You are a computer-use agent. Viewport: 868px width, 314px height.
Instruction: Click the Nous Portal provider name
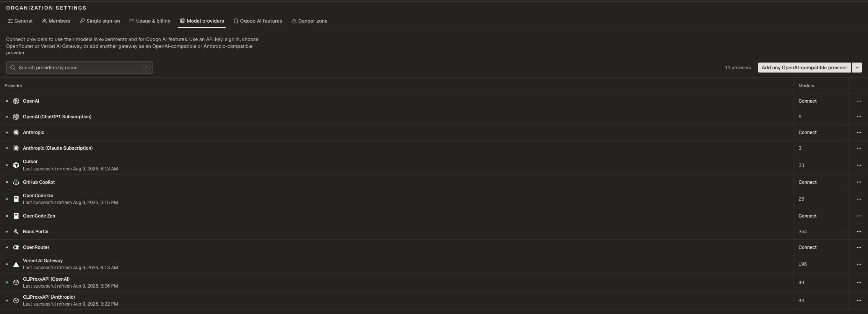click(x=36, y=232)
